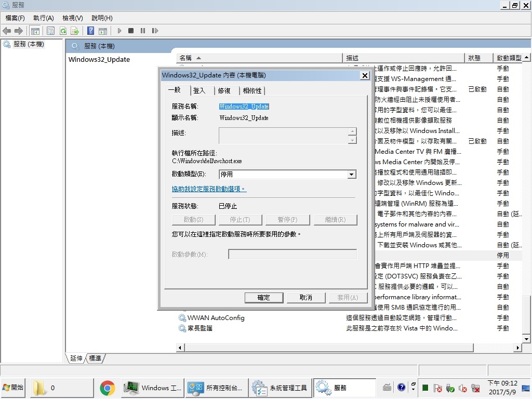Click the export list toolbar icon
The height and width of the screenshot is (399, 532).
pyautogui.click(x=75, y=31)
